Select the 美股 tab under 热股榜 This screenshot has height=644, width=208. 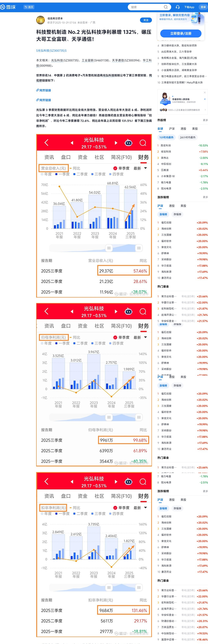[195, 129]
